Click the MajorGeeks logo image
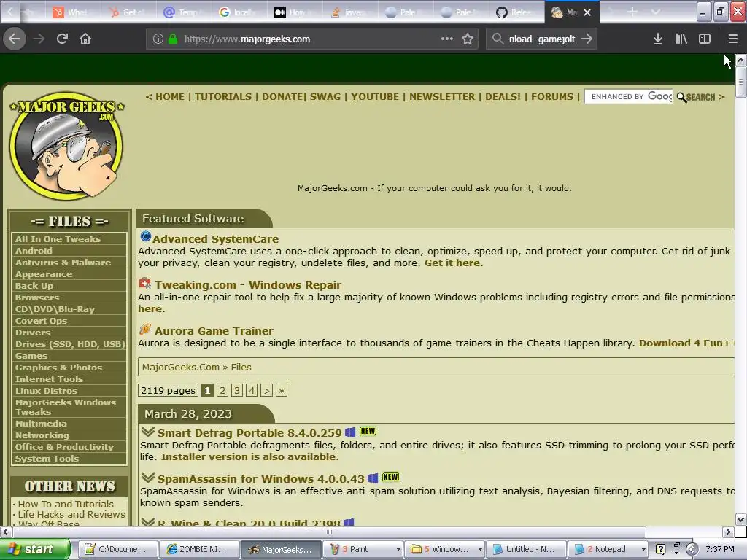This screenshot has height=560, width=747. (x=66, y=145)
